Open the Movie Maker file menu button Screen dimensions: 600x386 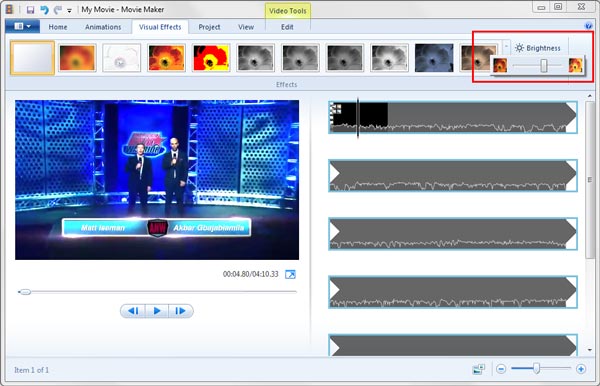click(x=23, y=26)
